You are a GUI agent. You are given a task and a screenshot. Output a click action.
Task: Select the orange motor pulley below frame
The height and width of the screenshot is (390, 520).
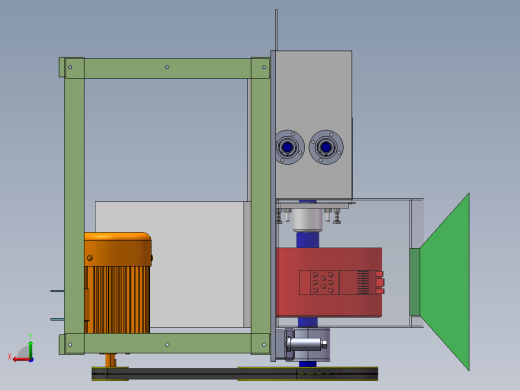[110, 360]
